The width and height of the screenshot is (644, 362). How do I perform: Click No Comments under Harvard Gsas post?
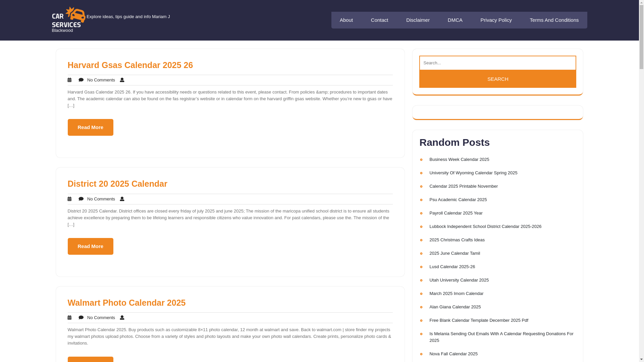coord(101,80)
